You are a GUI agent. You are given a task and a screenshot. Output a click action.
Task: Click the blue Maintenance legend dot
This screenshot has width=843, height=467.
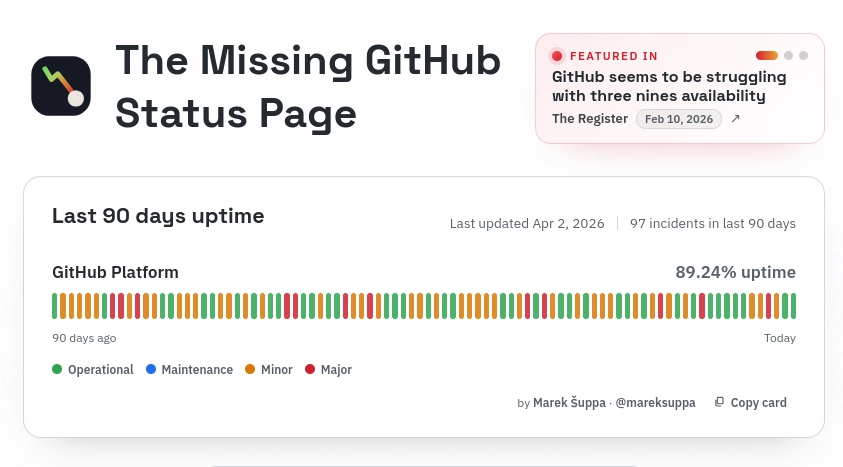(x=151, y=370)
